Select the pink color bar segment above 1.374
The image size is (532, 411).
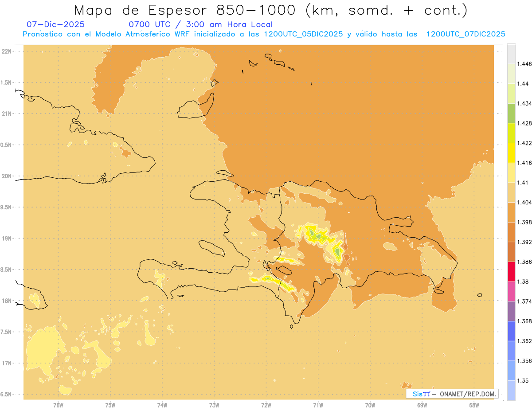[x=511, y=291]
